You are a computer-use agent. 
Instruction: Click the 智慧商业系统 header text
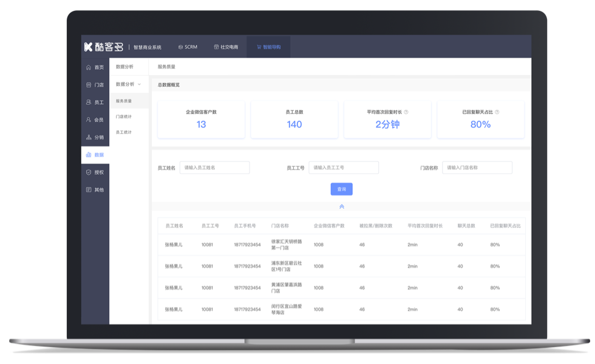tap(147, 47)
